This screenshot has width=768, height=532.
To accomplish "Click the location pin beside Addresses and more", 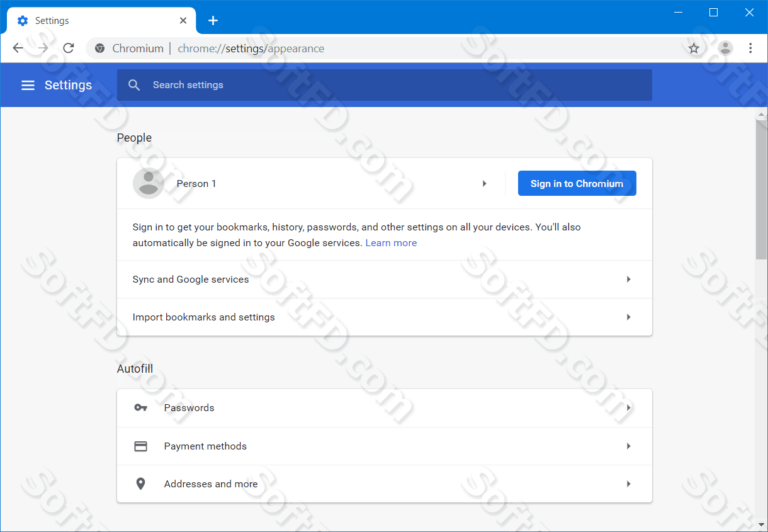I will tap(141, 484).
